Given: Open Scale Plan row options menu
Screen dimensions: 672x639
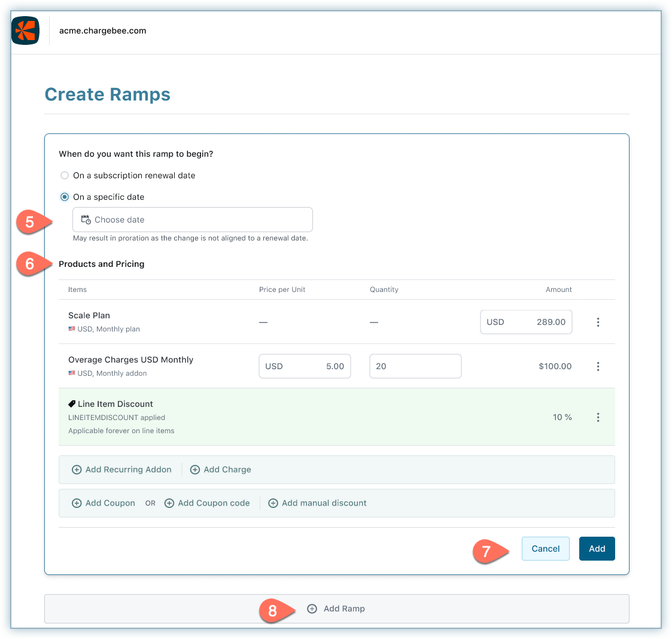Looking at the screenshot, I should 598,322.
